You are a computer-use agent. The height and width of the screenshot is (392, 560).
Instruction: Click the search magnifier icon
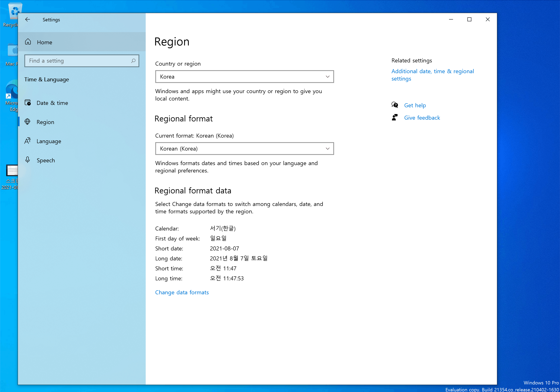pos(133,61)
